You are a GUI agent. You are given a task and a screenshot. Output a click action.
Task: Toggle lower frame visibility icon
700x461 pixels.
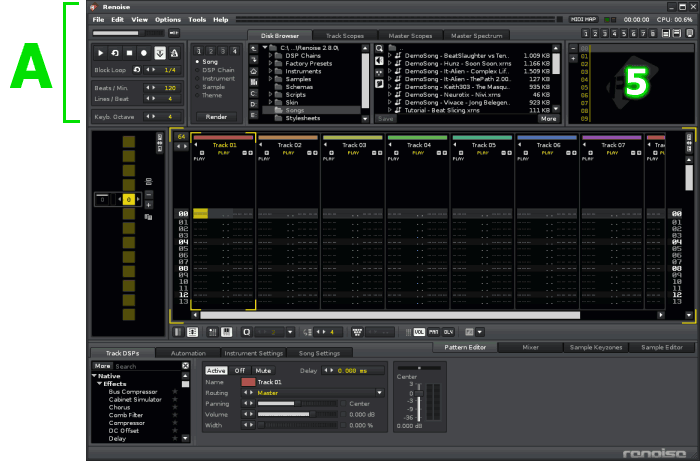(x=677, y=33)
